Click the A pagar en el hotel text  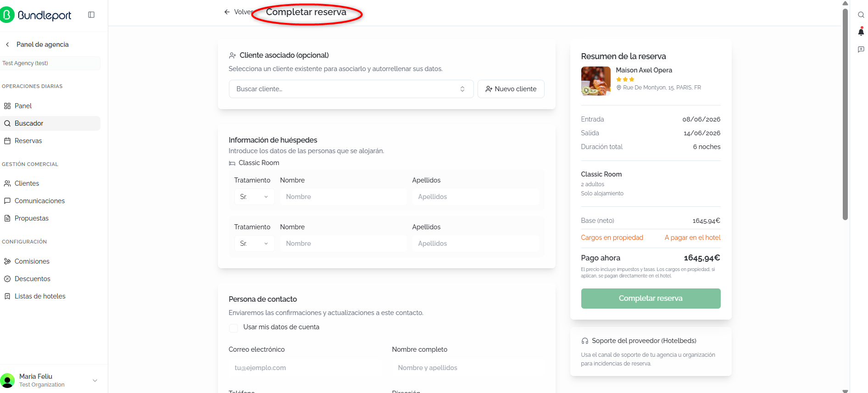click(692, 238)
